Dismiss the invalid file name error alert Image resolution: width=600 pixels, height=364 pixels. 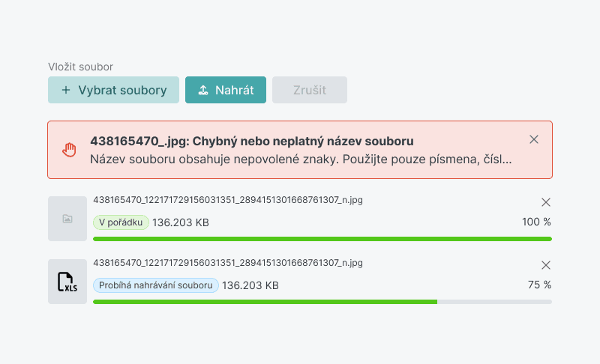click(534, 139)
